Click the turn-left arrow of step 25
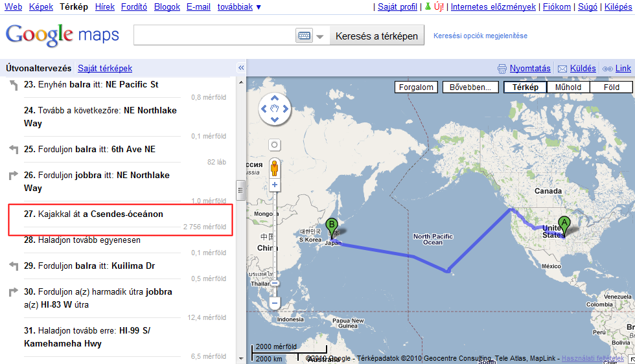The width and height of the screenshot is (635, 364). pyautogui.click(x=14, y=149)
